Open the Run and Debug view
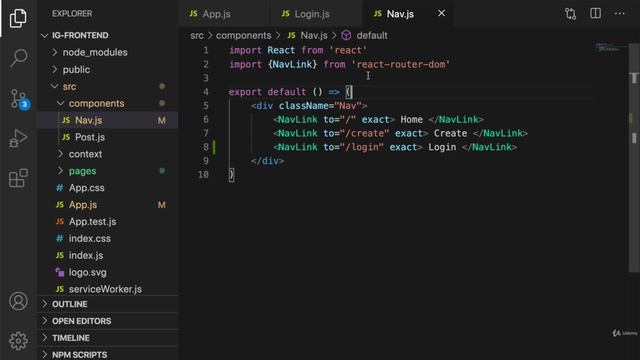 [18, 138]
